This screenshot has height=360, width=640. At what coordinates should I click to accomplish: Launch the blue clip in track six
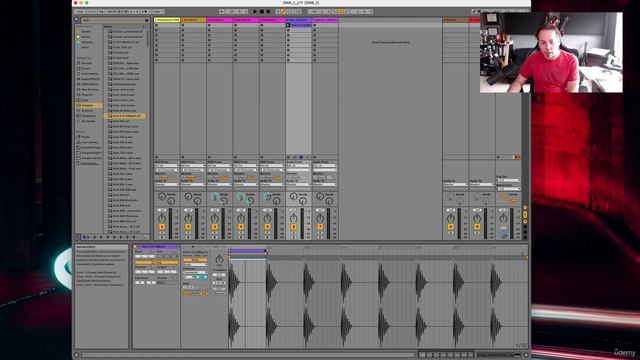[288, 25]
